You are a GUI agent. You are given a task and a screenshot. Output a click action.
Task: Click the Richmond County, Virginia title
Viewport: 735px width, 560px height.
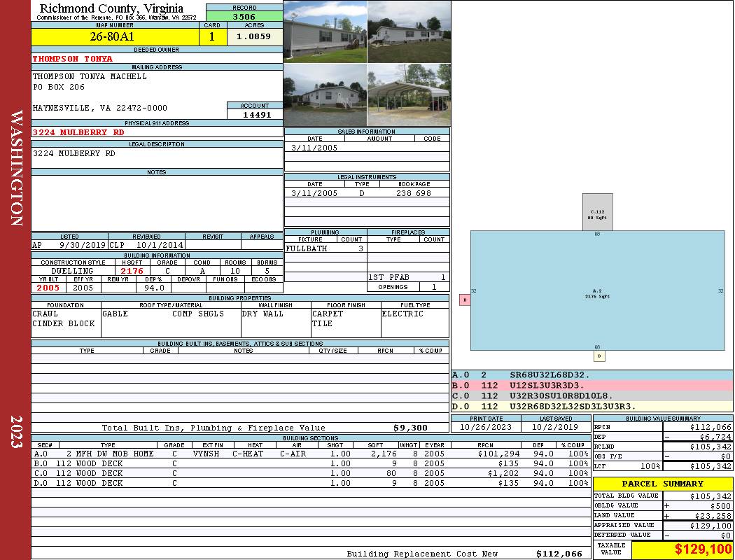click(111, 8)
